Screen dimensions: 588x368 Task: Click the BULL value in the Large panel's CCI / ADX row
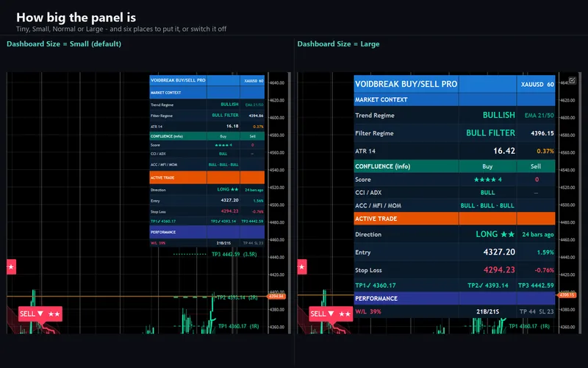[x=487, y=192]
